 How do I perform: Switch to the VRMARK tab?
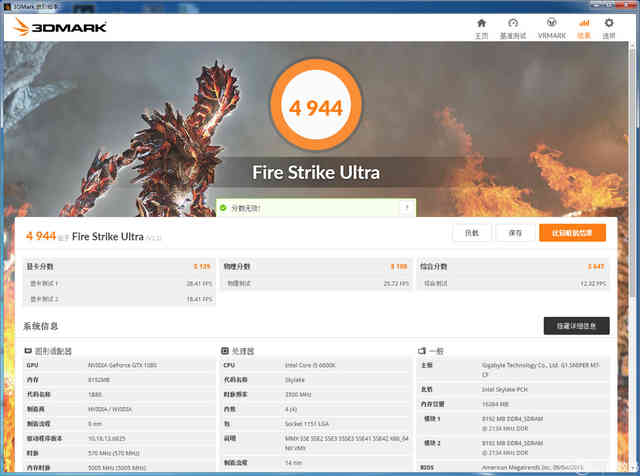(x=552, y=28)
